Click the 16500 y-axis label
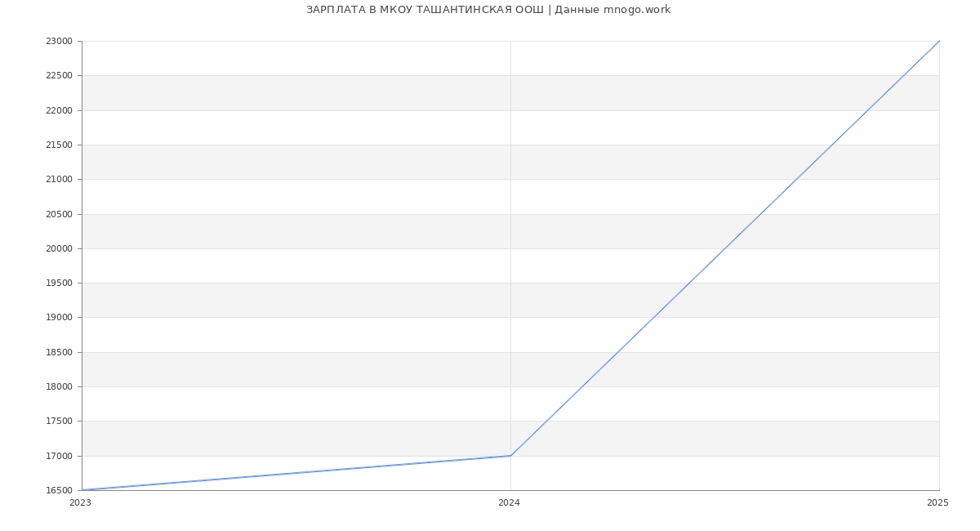 click(x=59, y=491)
